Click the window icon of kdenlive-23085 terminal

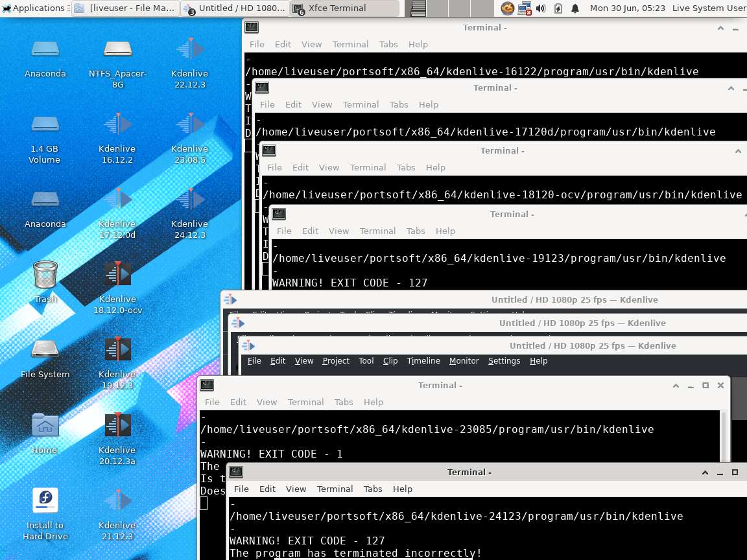tap(207, 385)
